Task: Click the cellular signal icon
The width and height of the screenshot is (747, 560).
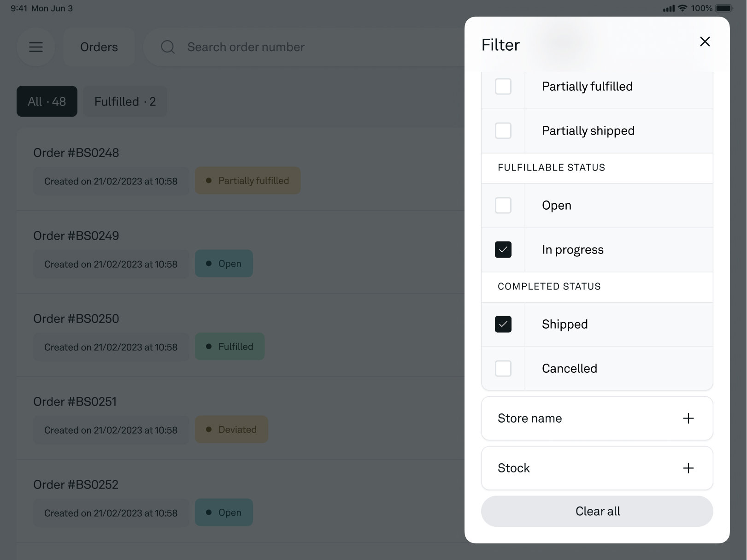Action: 669,8
